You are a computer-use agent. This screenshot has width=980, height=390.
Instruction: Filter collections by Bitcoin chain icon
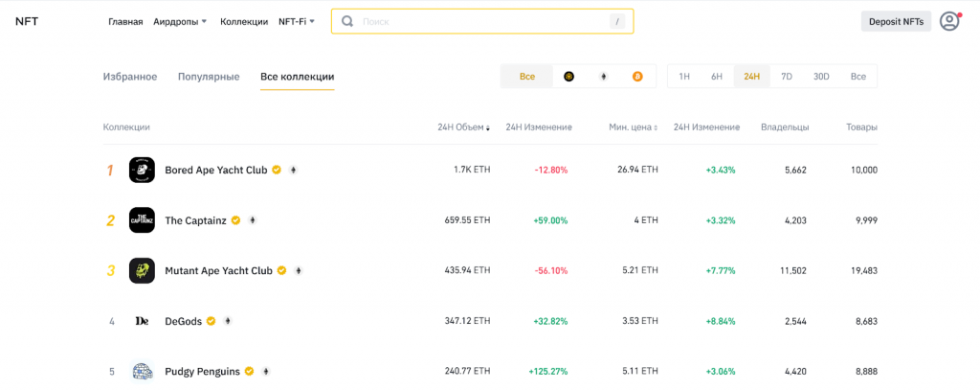[x=637, y=77]
